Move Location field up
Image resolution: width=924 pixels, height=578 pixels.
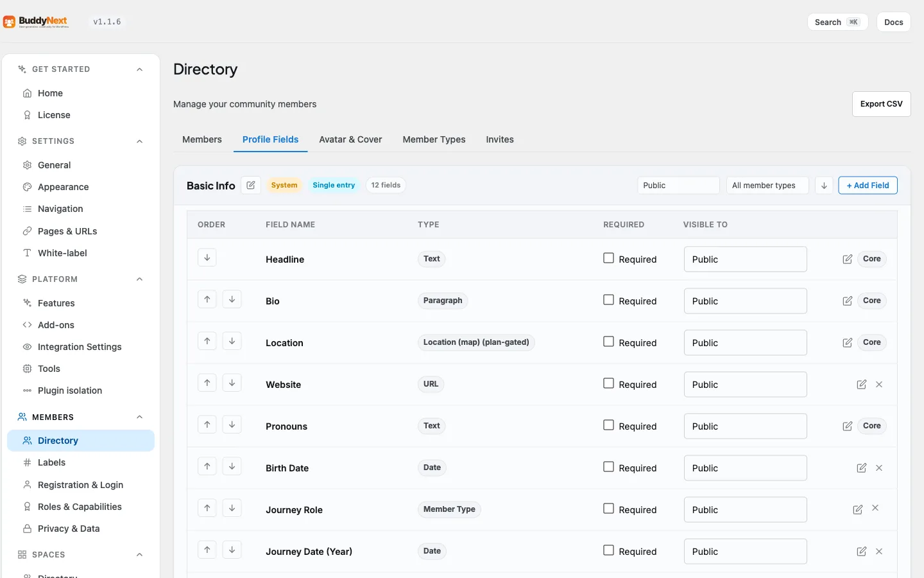207,341
